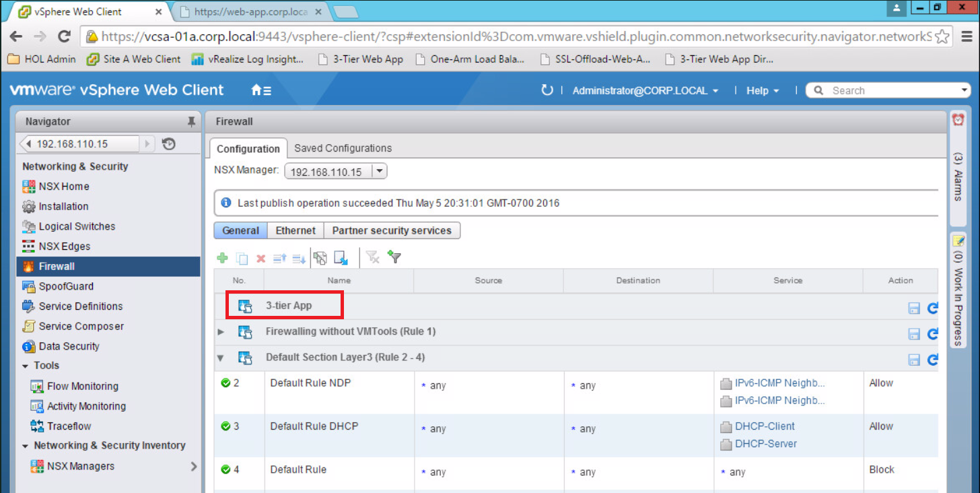Click the Navigator history clock icon

[169, 143]
